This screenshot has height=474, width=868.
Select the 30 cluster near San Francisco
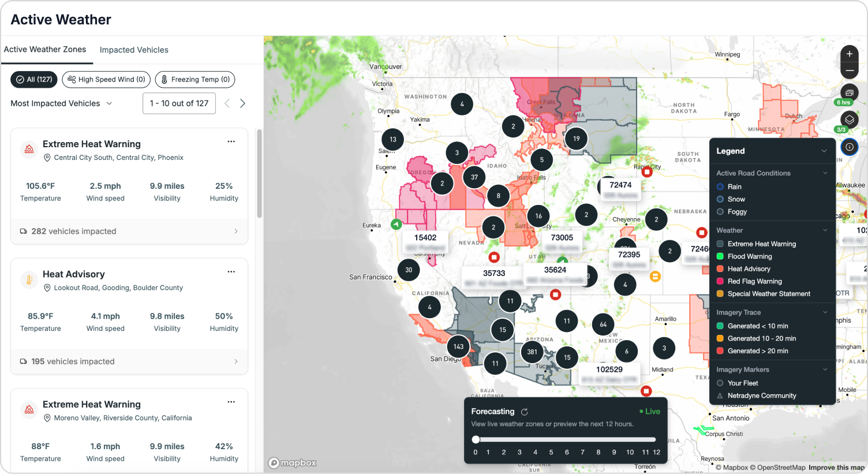click(x=409, y=270)
